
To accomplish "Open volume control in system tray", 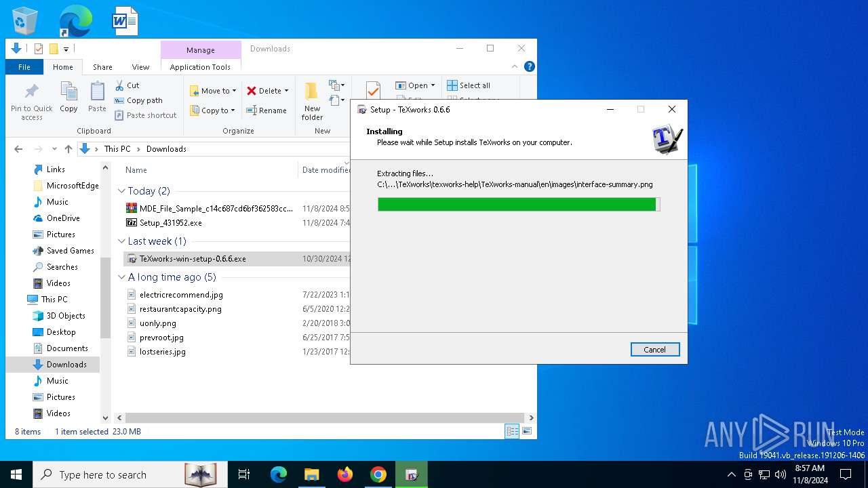I will [781, 474].
